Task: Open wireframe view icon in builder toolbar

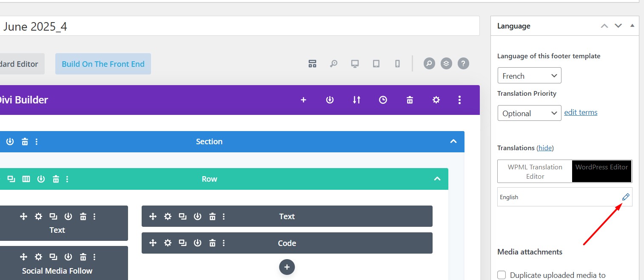Action: click(313, 64)
